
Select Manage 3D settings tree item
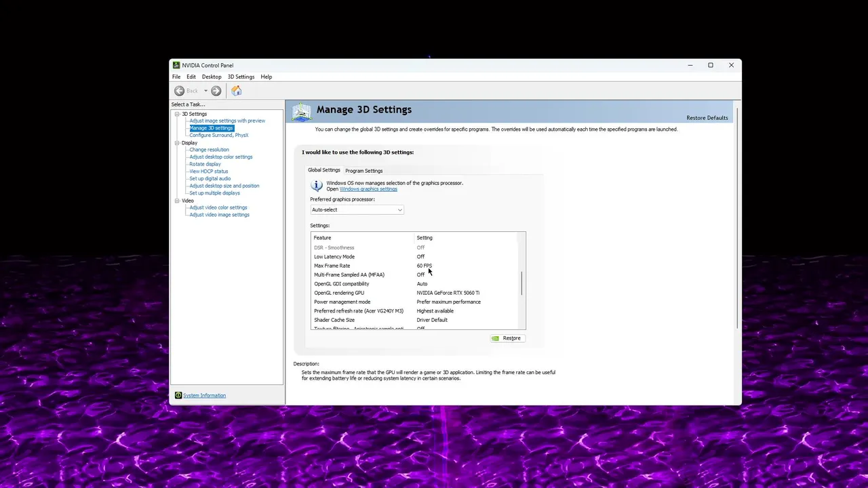pos(212,128)
